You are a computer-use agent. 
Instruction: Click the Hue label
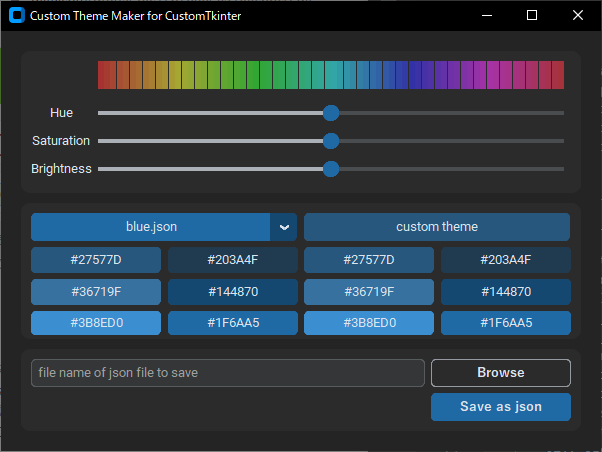[x=61, y=113]
